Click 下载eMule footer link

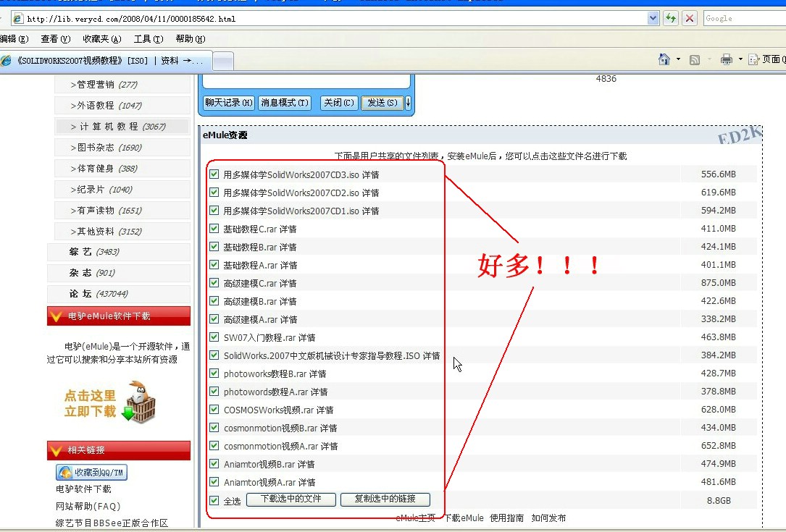point(464,518)
